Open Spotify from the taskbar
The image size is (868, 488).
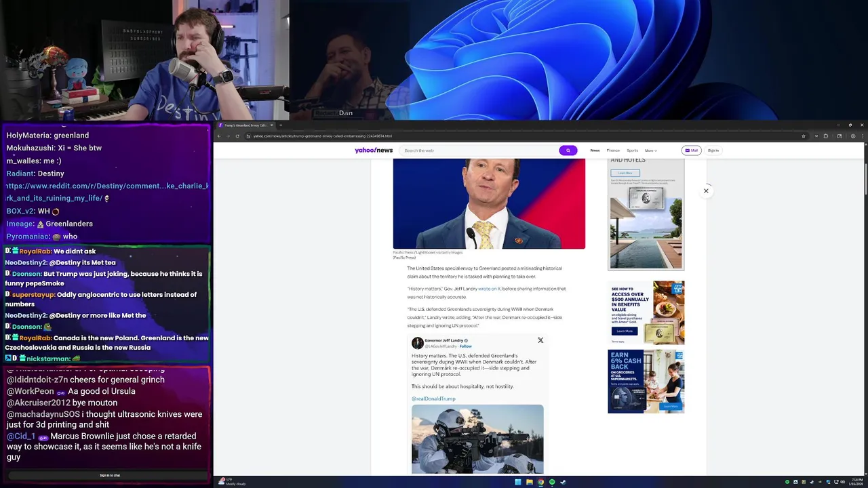tap(552, 482)
